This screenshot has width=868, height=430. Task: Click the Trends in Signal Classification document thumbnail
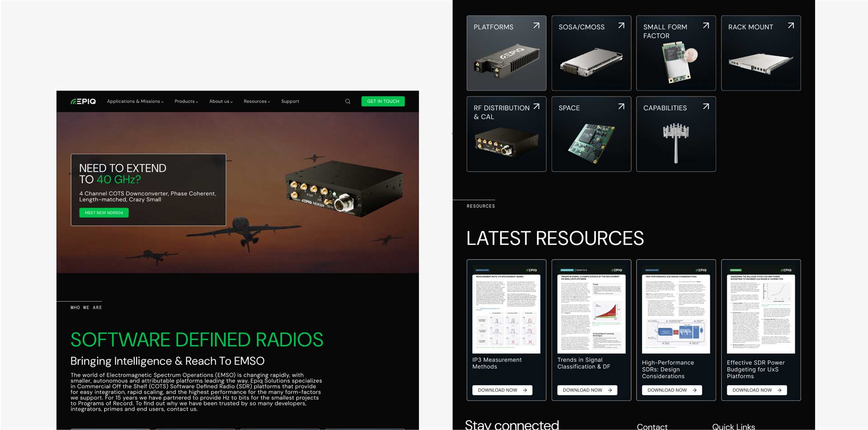591,309
